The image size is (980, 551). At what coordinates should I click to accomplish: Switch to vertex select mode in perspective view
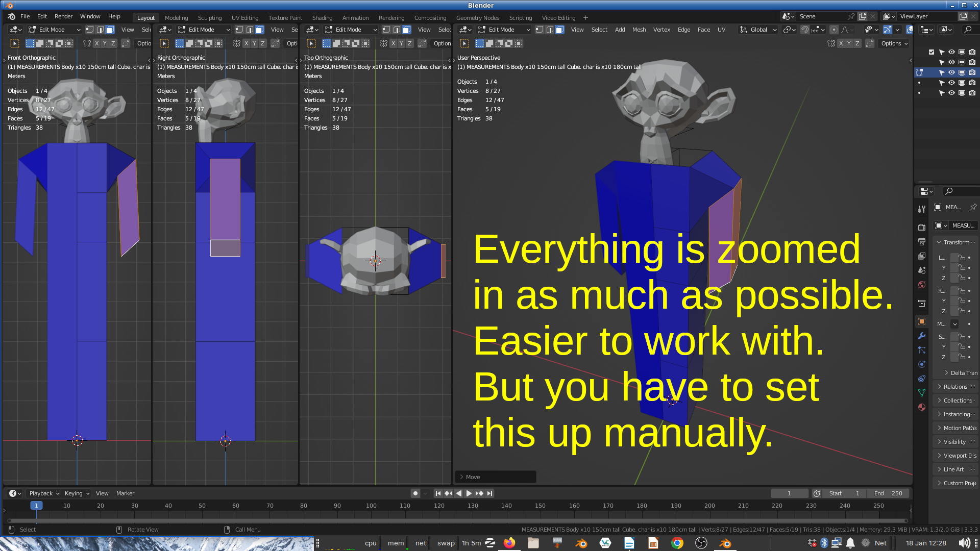[540, 30]
